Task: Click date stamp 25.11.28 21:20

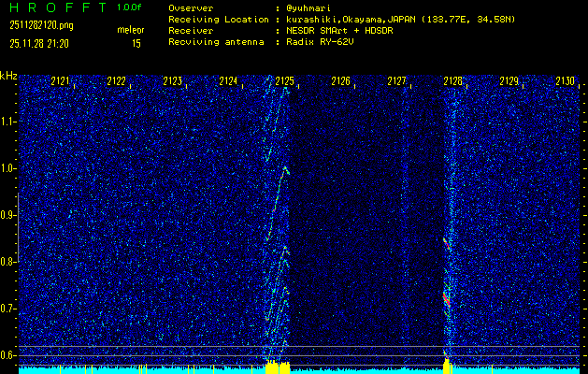Action: [39, 44]
